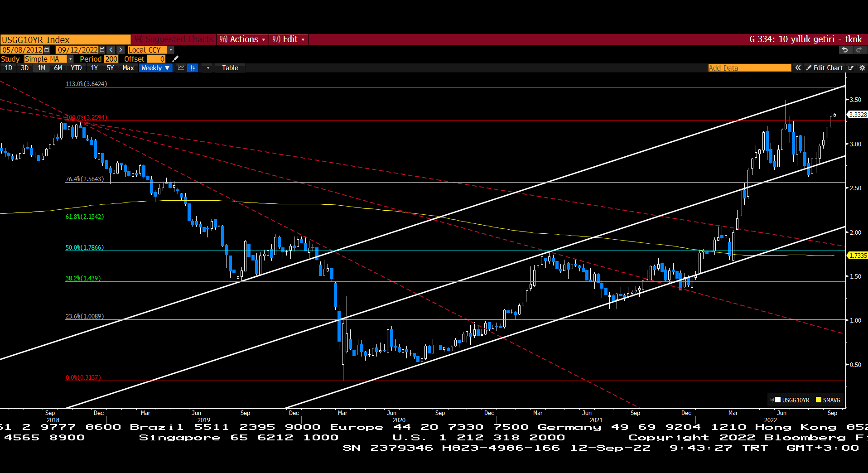The image size is (868, 473).
Task: Select the 1Y range button
Action: [94, 68]
